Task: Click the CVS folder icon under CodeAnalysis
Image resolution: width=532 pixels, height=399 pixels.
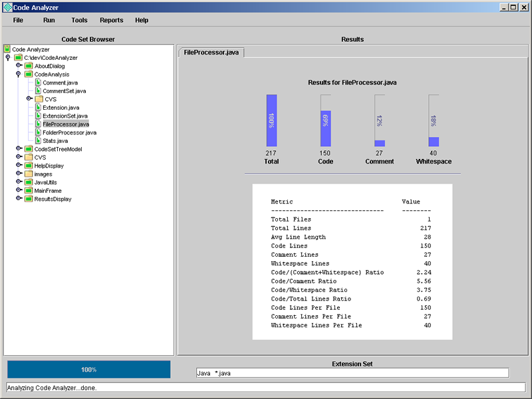Action: [x=38, y=99]
